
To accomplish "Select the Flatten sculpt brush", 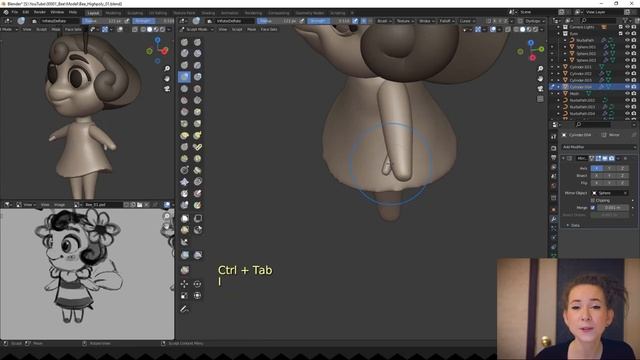I will coord(184,100).
